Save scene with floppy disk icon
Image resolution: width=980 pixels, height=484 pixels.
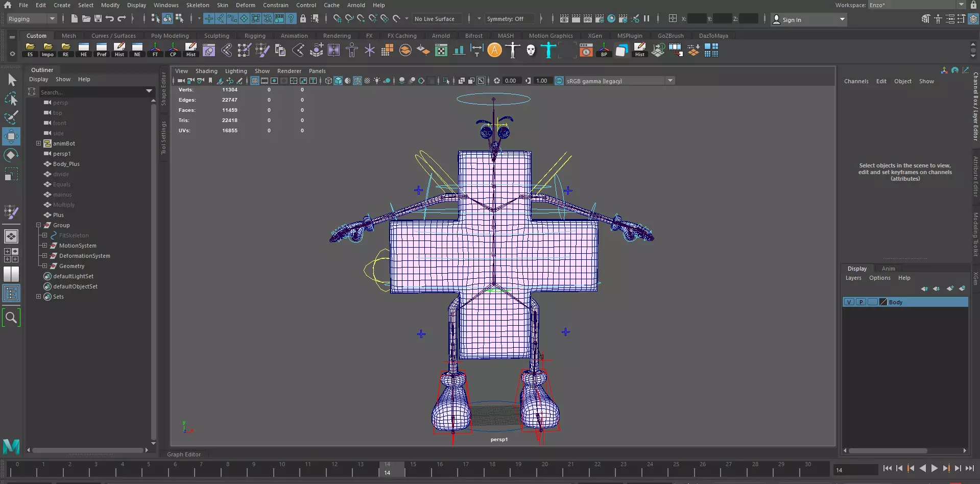[x=98, y=19]
